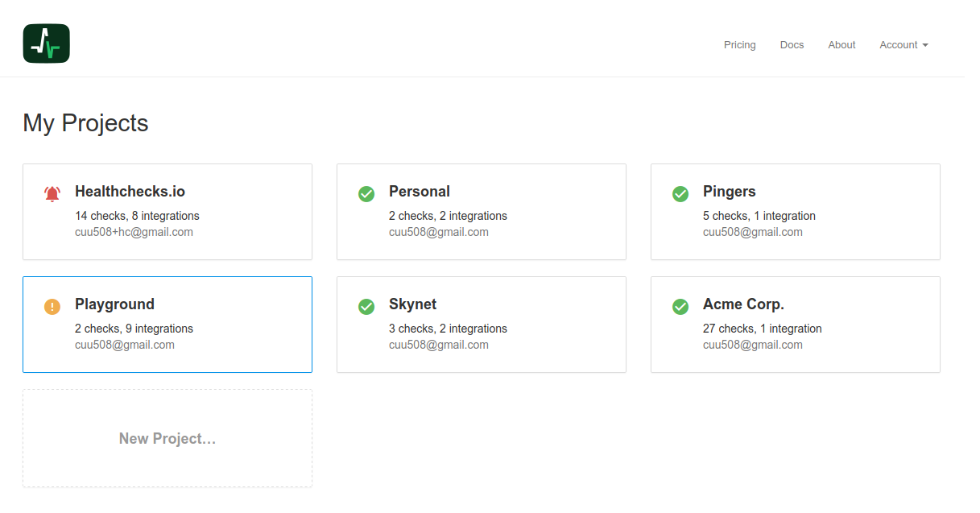
Task: Click the green check icon on Pingers project
Action: click(680, 193)
